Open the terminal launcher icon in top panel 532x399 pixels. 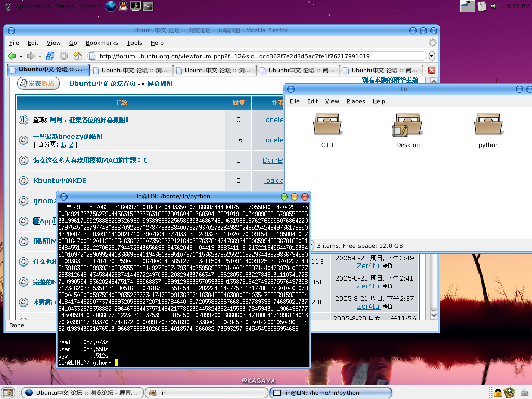click(148, 6)
